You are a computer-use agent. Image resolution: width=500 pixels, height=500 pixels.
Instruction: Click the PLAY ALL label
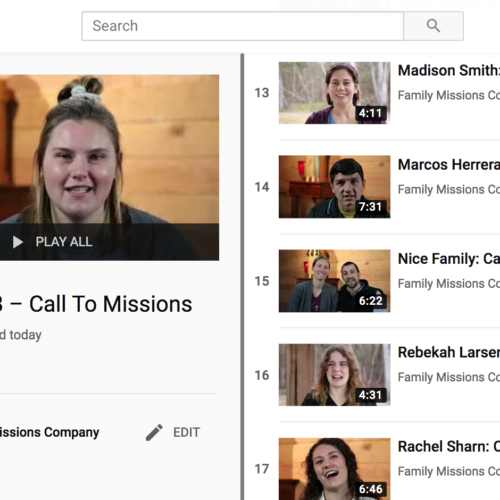click(x=64, y=242)
